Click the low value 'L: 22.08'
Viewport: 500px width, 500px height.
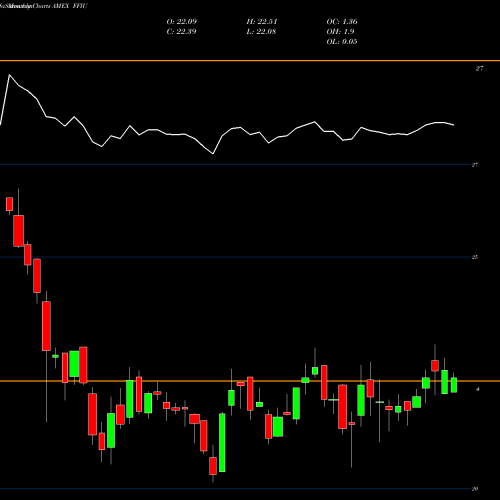261,32
